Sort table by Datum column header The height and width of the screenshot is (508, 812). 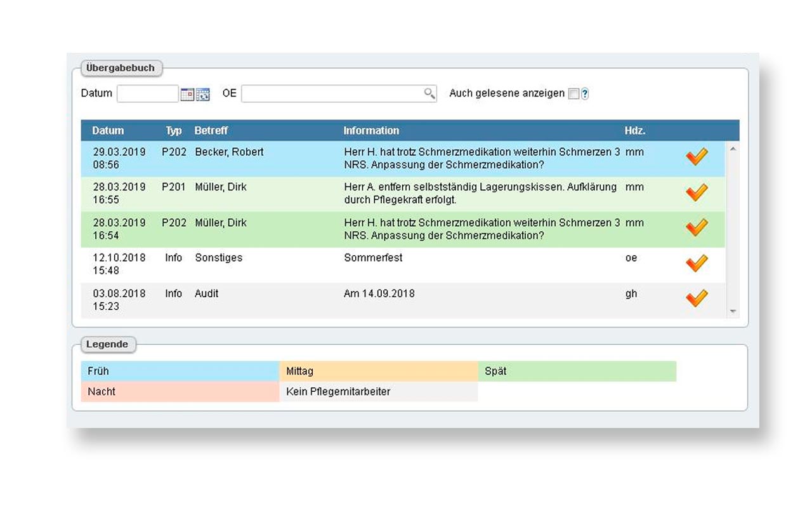pyautogui.click(x=108, y=131)
